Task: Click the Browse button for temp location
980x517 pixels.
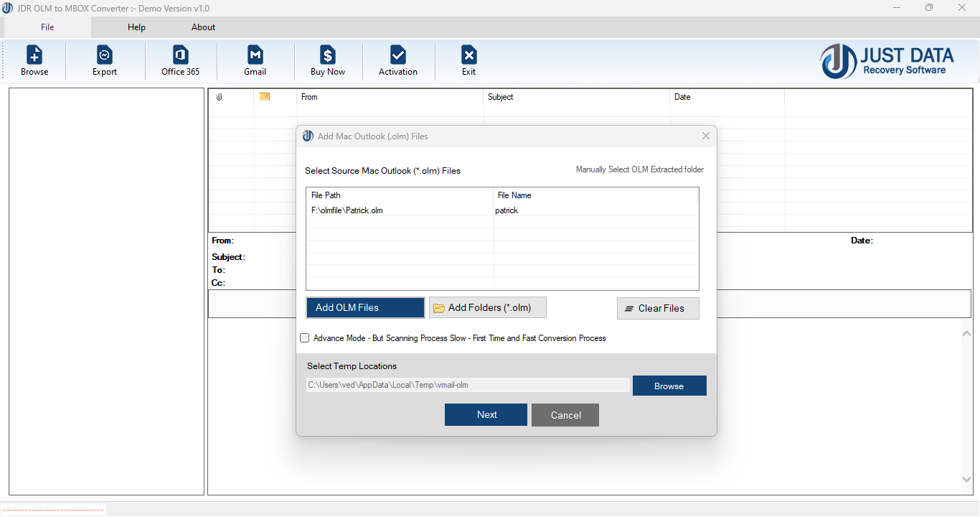Action: [669, 386]
